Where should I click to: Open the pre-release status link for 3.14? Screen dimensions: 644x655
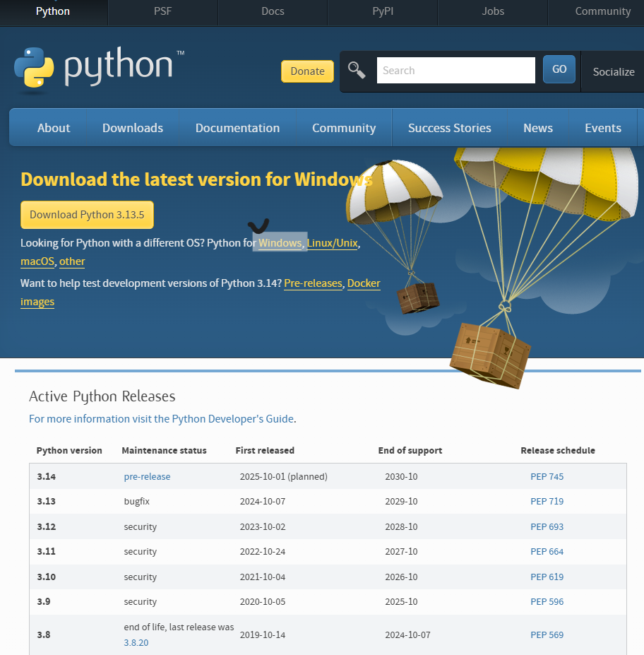pos(147,476)
